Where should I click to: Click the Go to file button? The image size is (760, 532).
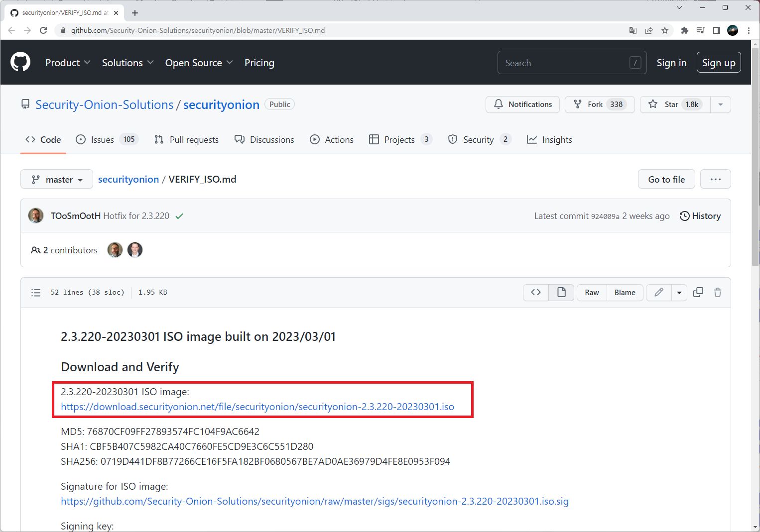point(666,179)
